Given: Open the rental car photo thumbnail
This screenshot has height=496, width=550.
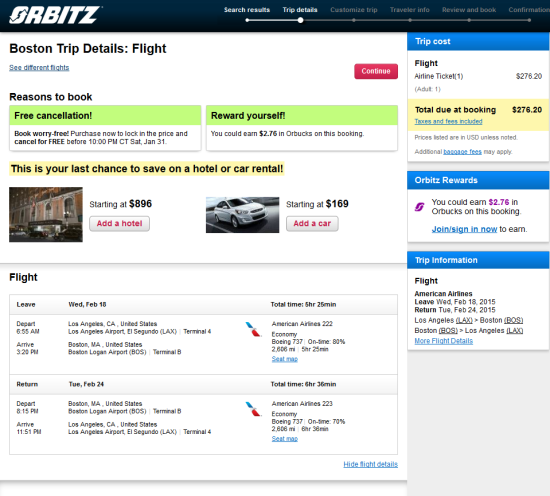Looking at the screenshot, I should (242, 215).
